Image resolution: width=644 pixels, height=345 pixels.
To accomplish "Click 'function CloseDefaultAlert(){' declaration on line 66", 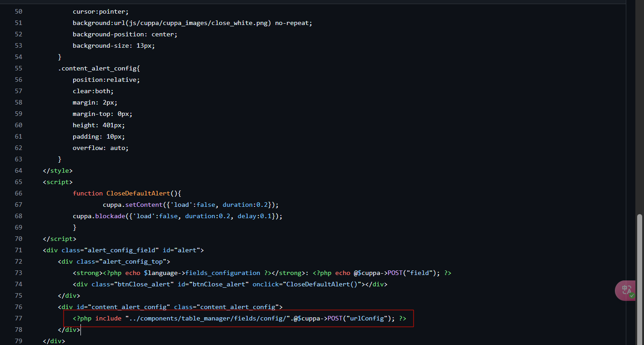I will tap(127, 193).
